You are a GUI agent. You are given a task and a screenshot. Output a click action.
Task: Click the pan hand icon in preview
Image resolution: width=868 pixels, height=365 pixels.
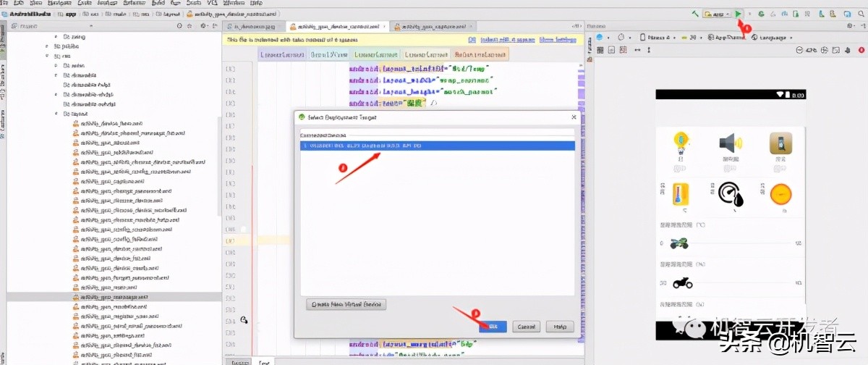pyautogui.click(x=848, y=49)
